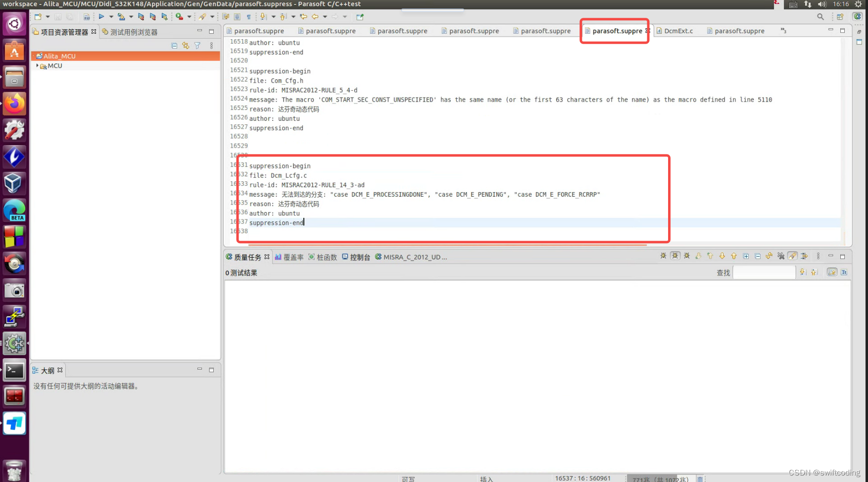Toggle the second bug filter icon in quality tasks
This screenshot has width=868, height=482.
click(x=675, y=256)
